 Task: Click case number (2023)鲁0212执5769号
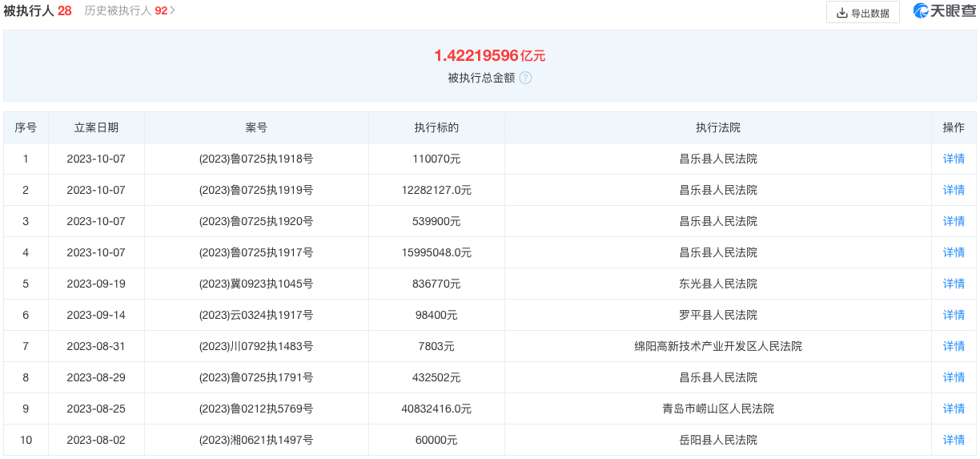click(x=256, y=409)
